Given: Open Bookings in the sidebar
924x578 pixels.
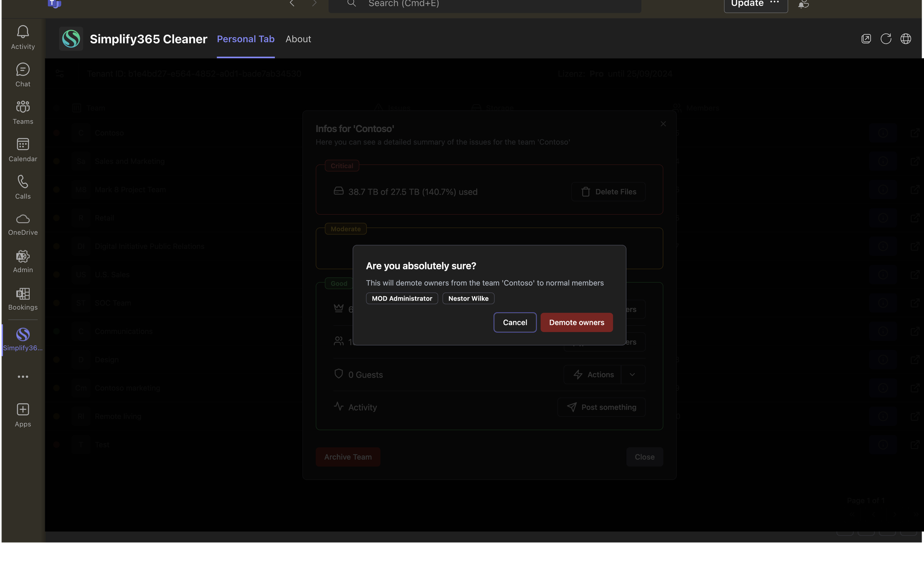Looking at the screenshot, I should [23, 299].
